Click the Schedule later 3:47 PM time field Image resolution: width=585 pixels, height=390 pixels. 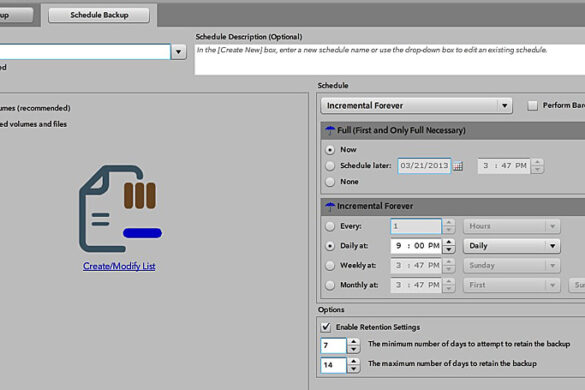[504, 166]
